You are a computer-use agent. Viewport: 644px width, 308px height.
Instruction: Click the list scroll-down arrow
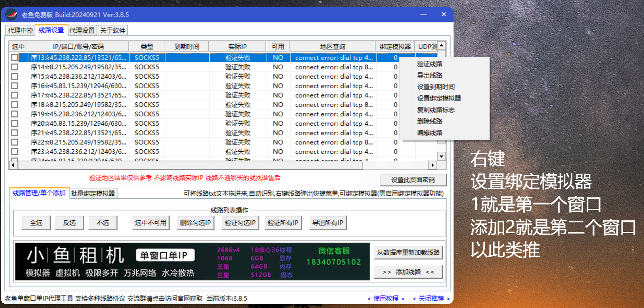tap(441, 156)
